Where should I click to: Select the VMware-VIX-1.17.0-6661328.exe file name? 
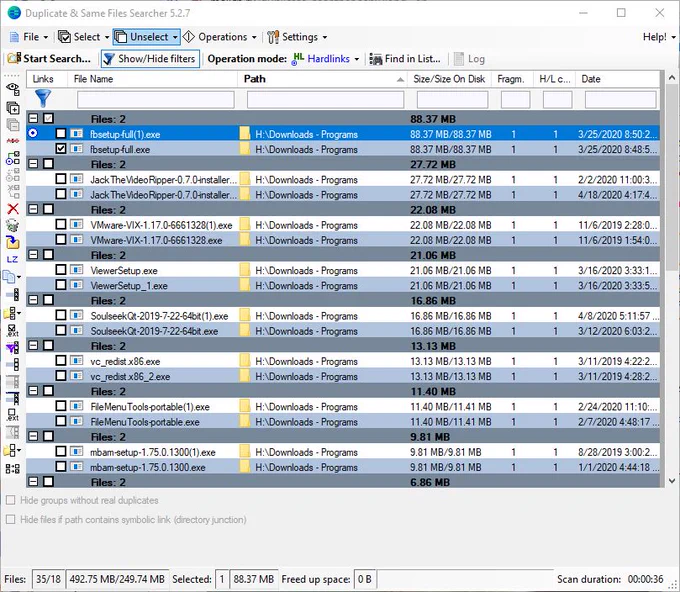click(156, 240)
